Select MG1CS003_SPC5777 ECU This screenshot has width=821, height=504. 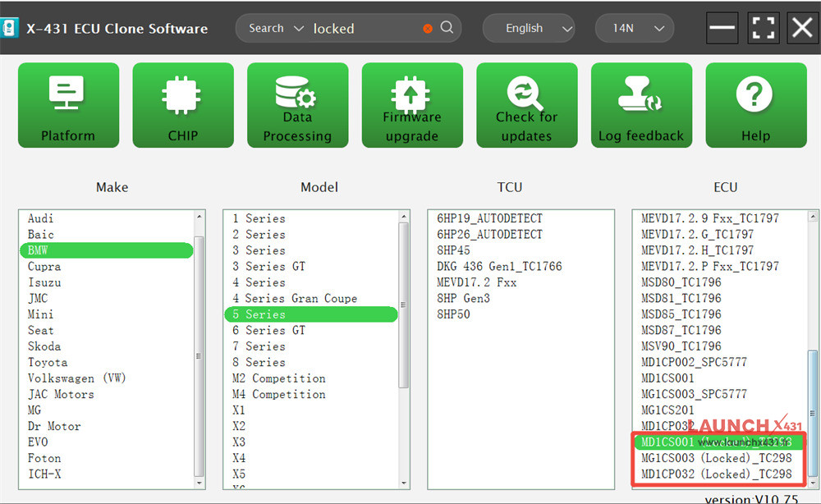tap(695, 394)
